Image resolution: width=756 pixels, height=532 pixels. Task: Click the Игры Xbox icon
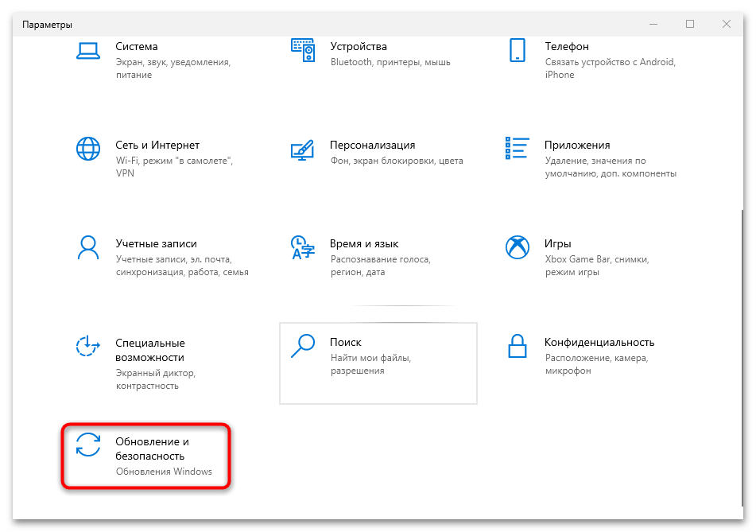(x=518, y=247)
